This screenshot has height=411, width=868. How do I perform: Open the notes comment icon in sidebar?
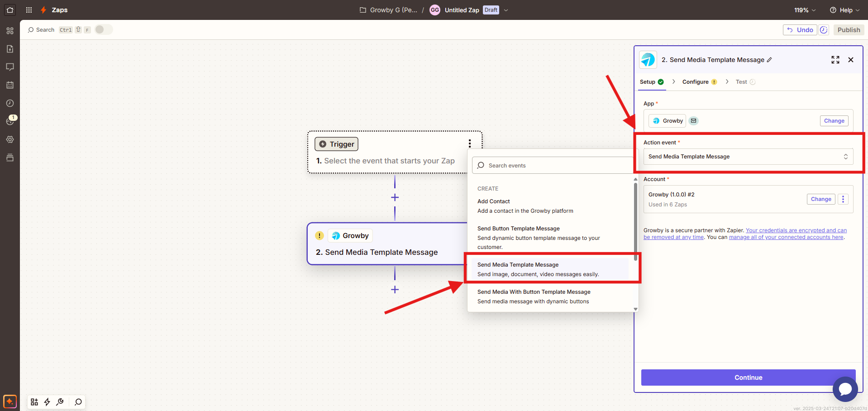pos(10,67)
